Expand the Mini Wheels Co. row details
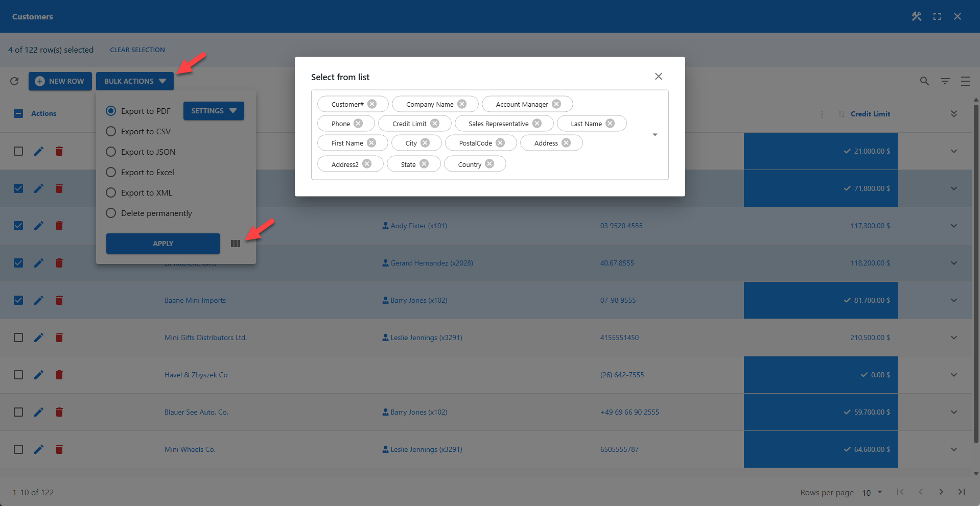 (x=953, y=449)
